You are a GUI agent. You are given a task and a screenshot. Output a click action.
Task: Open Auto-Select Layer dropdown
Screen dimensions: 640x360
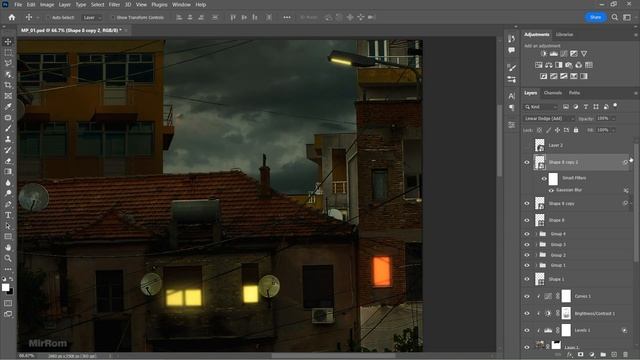tap(91, 18)
